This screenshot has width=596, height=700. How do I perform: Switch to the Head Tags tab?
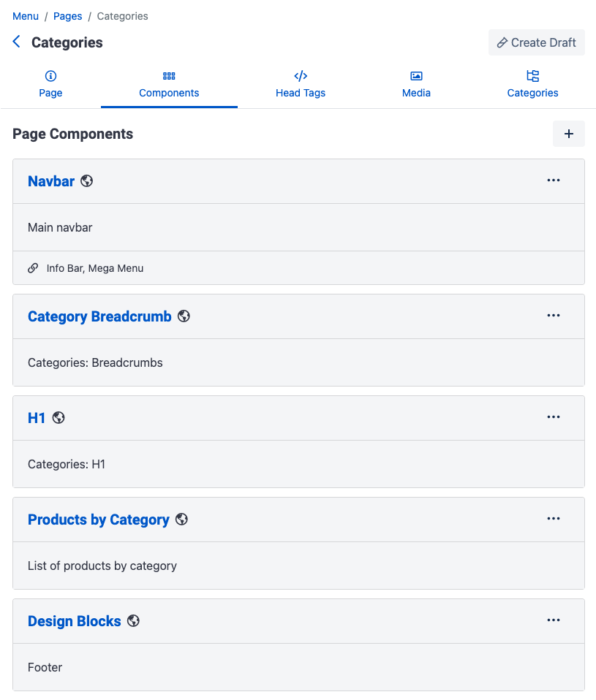[301, 84]
